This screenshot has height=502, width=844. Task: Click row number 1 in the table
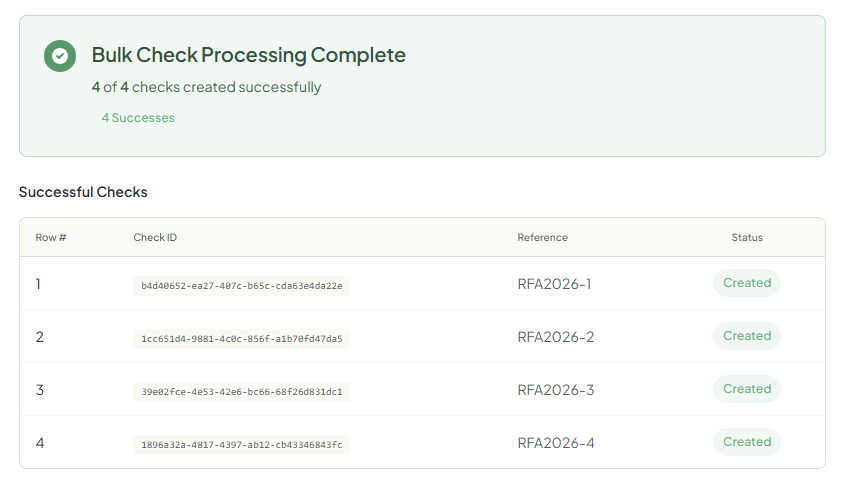pyautogui.click(x=38, y=284)
